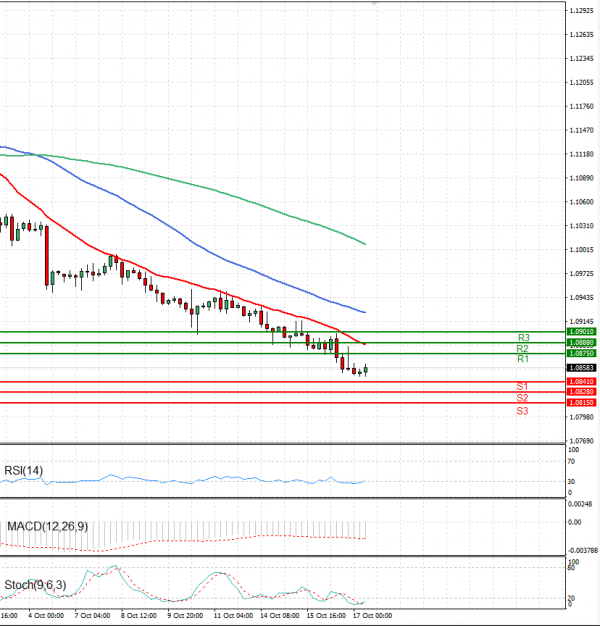Viewport: 600px width, 626px height.
Task: Select the R3 resistance line label
Action: point(522,338)
